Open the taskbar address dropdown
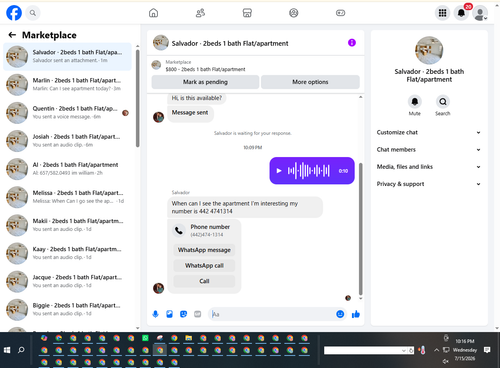This screenshot has width=500, height=368. coord(404,350)
